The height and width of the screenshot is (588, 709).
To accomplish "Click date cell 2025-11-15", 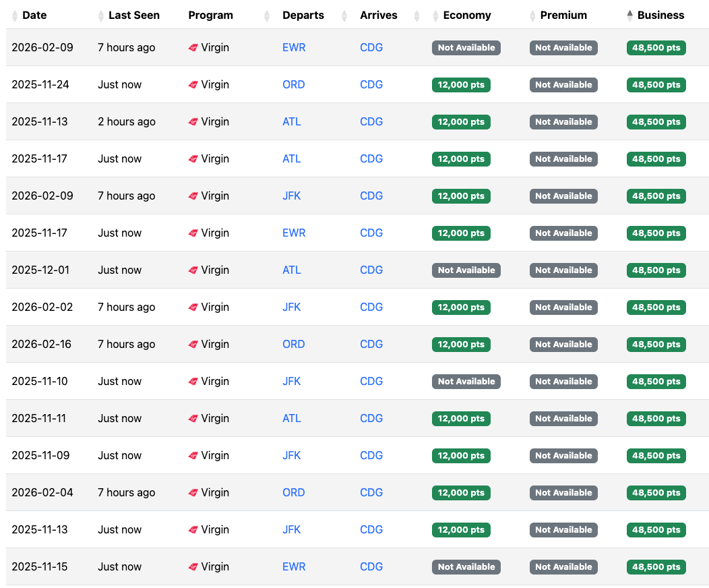I will (39, 566).
